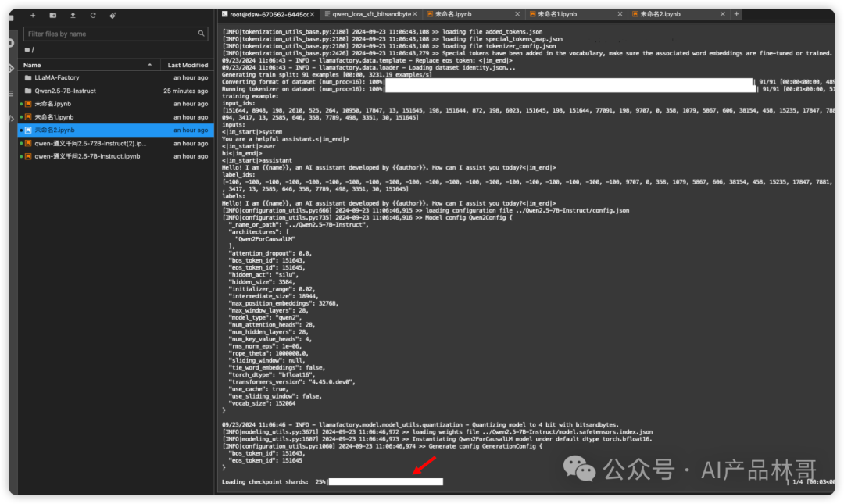Click notebook icon of qwen-通义千问2.5-72B-Instruct(2) row

(x=28, y=143)
